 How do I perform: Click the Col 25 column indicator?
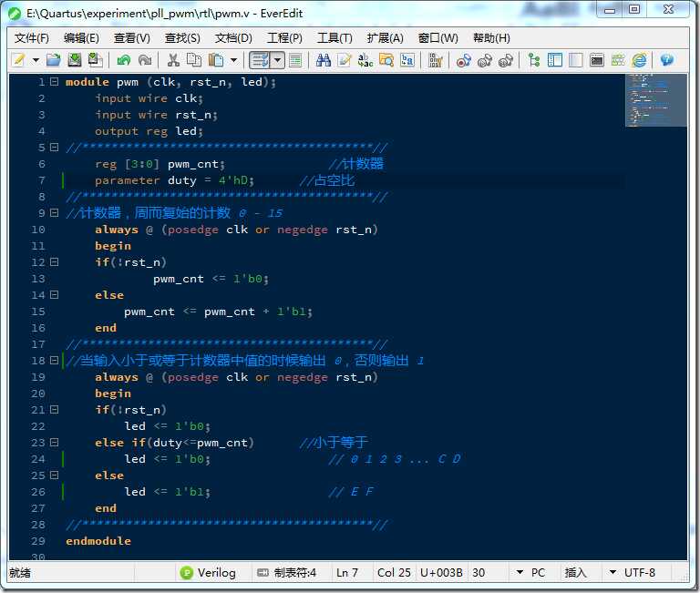tap(394, 572)
